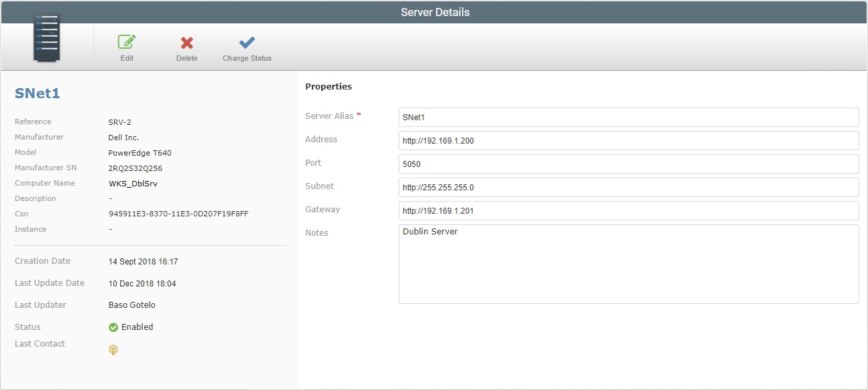Click the Edit button label
Viewport: 868px width, 390px height.
click(x=127, y=58)
